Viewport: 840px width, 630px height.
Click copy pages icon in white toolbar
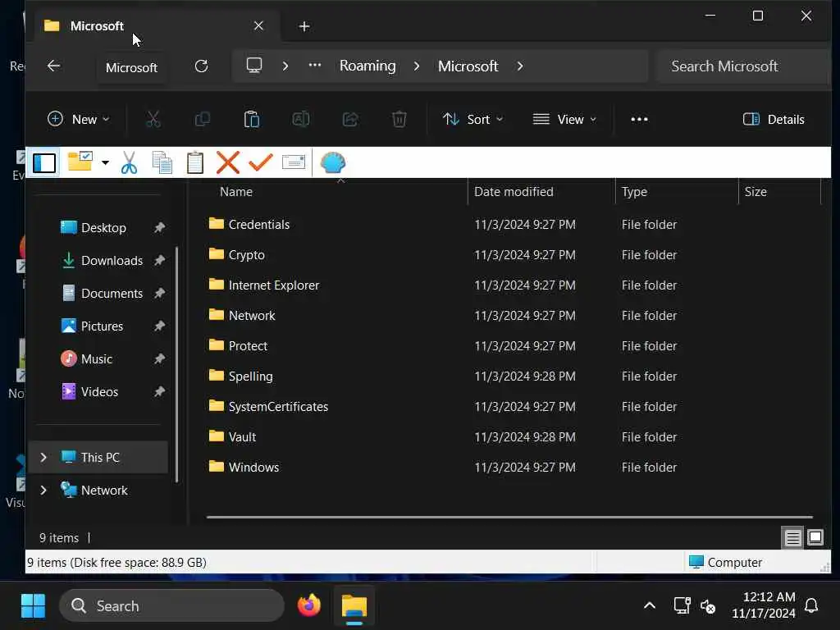(x=162, y=163)
